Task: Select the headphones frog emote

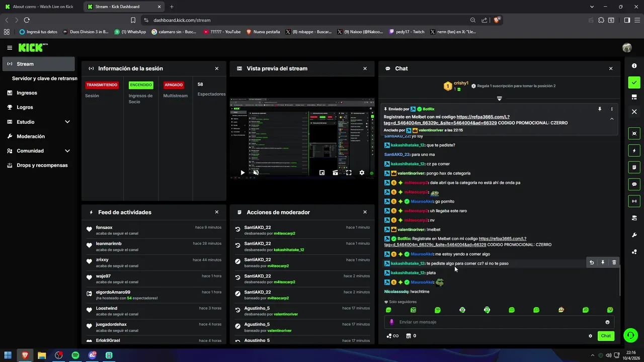Action: [487, 310]
